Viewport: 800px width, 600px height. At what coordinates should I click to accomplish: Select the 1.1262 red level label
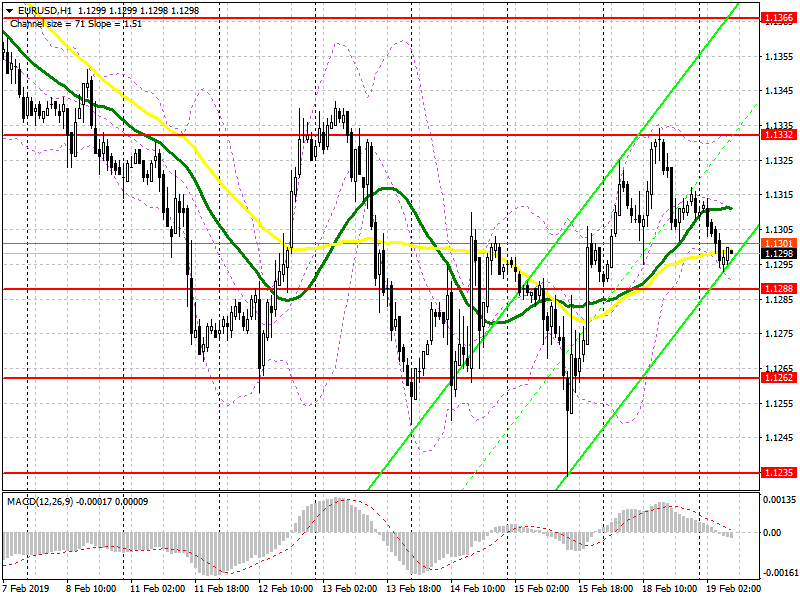(778, 378)
